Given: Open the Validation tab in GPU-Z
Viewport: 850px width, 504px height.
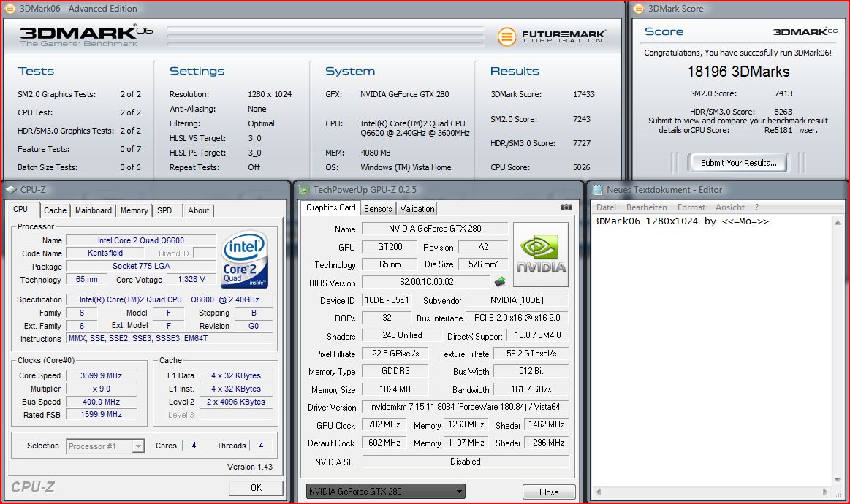Looking at the screenshot, I should (417, 209).
